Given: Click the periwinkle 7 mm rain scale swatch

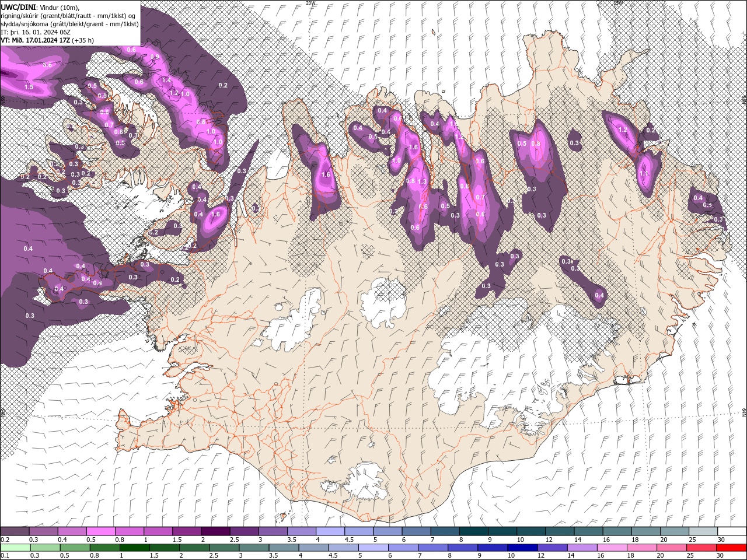Looking at the screenshot, I should (432, 548).
